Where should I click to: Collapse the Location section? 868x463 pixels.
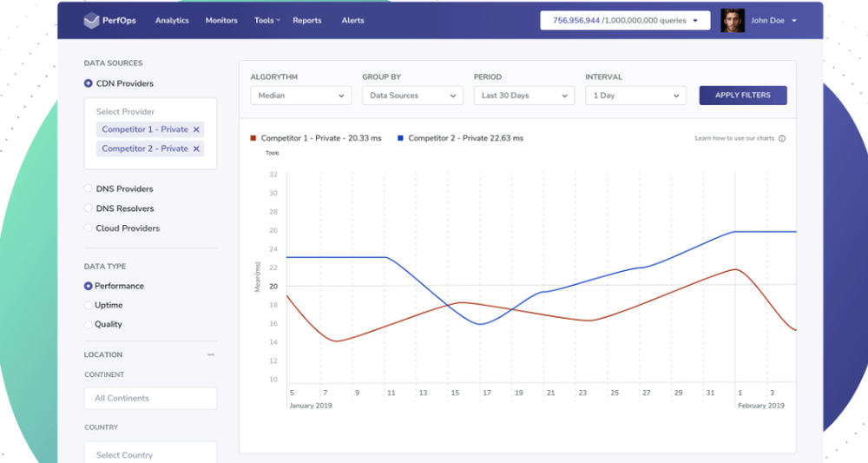pos(211,354)
